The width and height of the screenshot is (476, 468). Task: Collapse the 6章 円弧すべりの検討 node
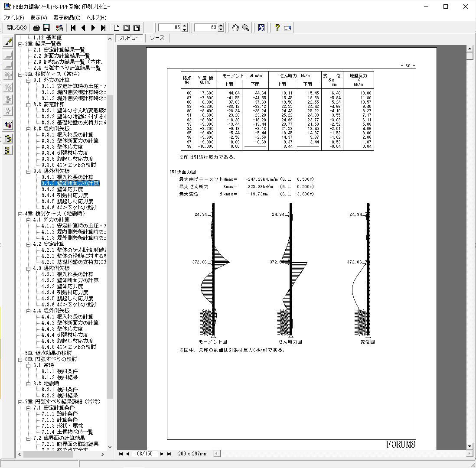pos(20,359)
